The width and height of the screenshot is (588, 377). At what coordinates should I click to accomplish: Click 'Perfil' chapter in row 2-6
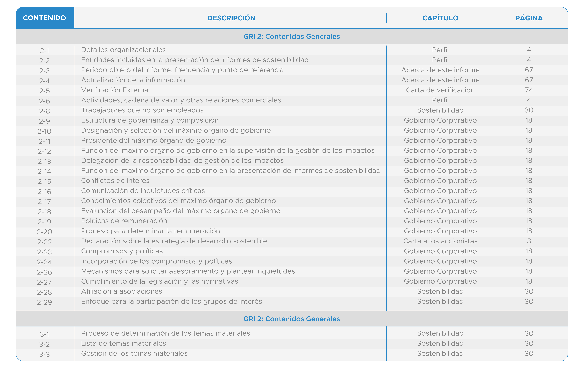pyautogui.click(x=440, y=100)
